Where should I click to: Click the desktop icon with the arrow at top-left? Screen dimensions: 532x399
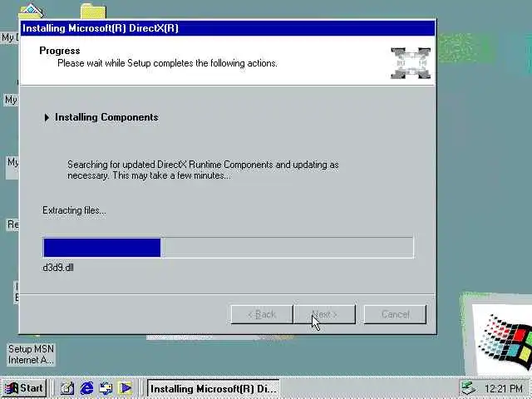click(32, 11)
